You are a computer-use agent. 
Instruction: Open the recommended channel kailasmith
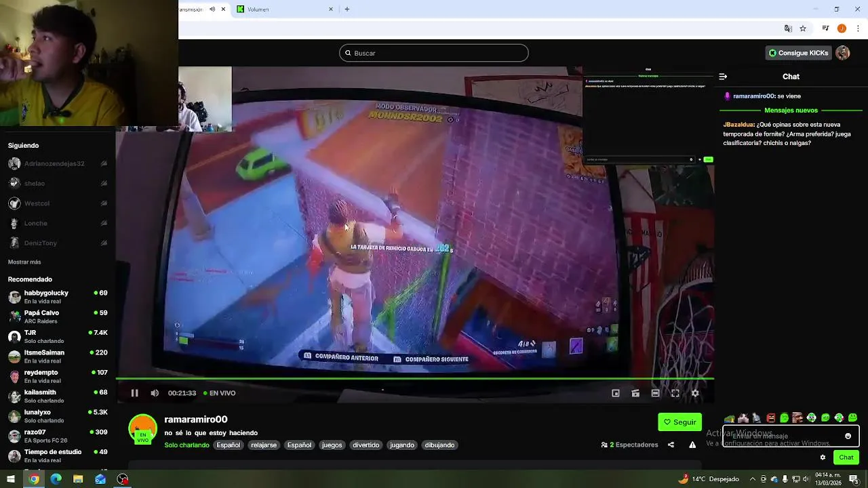point(58,396)
